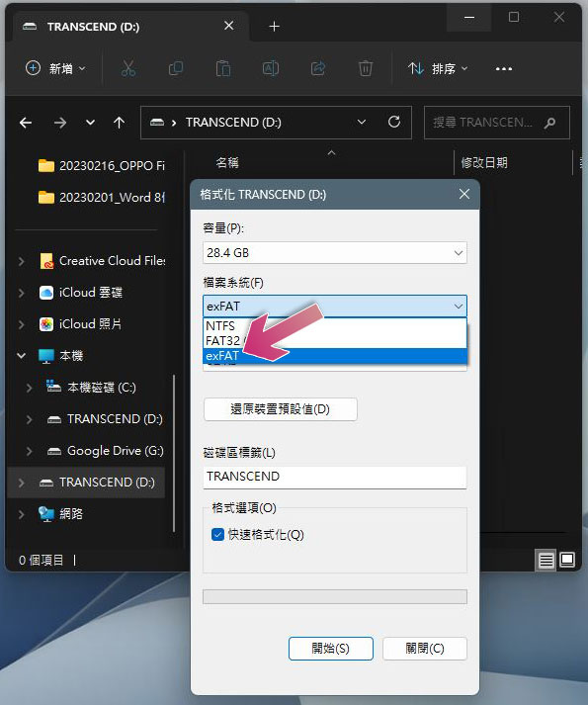Select Creative Cloud Files in sidebar
The image size is (588, 705).
[102, 261]
